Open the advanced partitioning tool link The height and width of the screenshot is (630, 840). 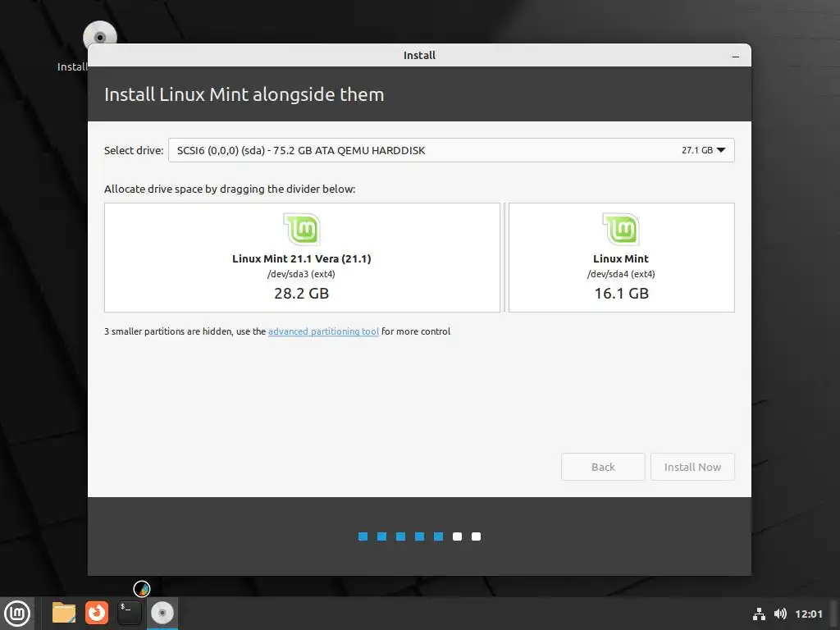coord(323,331)
